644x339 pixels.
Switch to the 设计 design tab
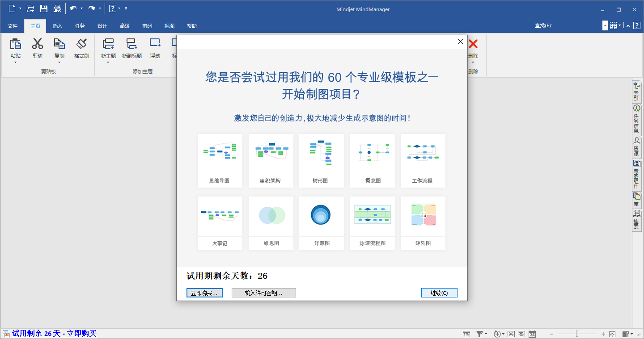pyautogui.click(x=102, y=26)
